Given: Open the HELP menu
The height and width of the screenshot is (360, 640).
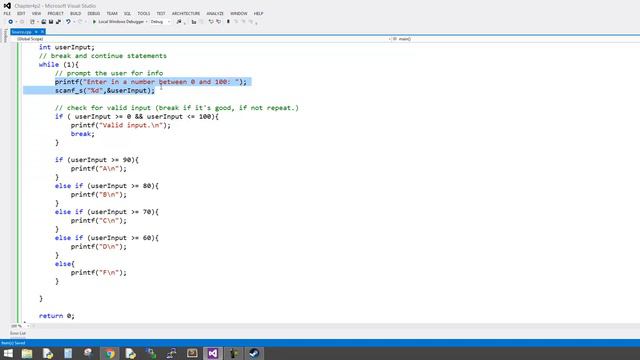Looking at the screenshot, I should (x=259, y=13).
